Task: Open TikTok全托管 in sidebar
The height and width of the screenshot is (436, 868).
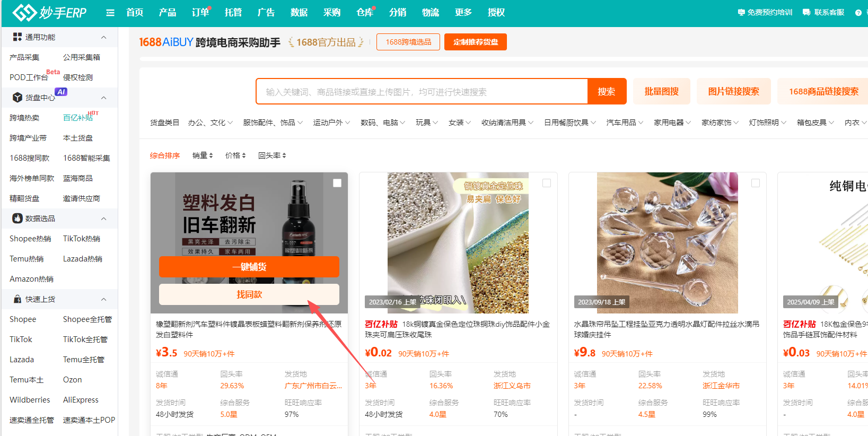Action: tap(85, 339)
